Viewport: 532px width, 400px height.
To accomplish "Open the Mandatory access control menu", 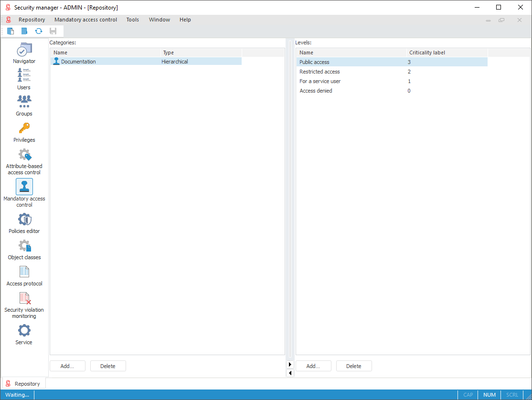I will click(x=85, y=20).
